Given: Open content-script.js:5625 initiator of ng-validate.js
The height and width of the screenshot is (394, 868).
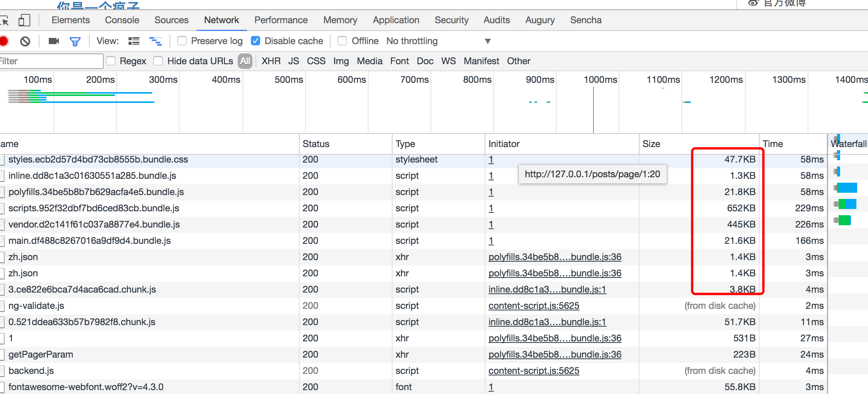Looking at the screenshot, I should [534, 306].
